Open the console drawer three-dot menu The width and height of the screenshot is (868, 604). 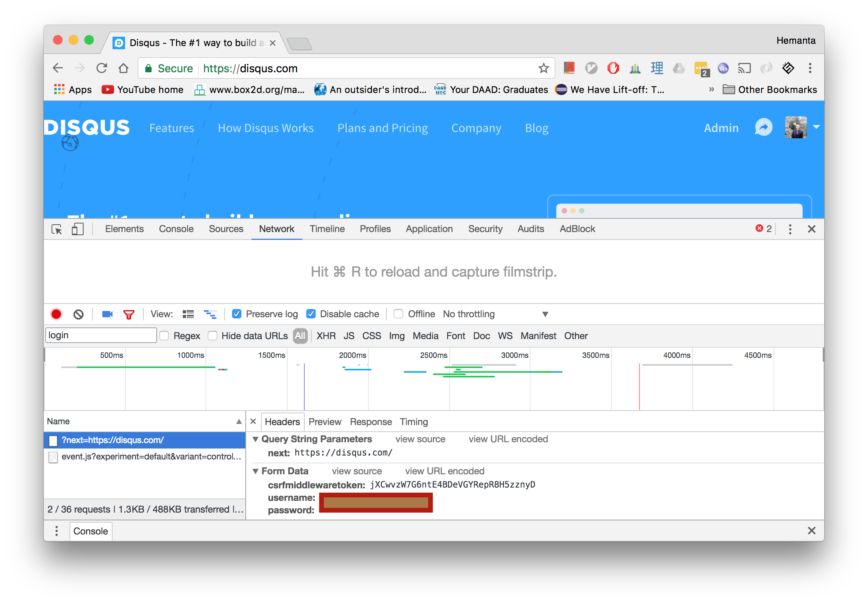[x=57, y=531]
